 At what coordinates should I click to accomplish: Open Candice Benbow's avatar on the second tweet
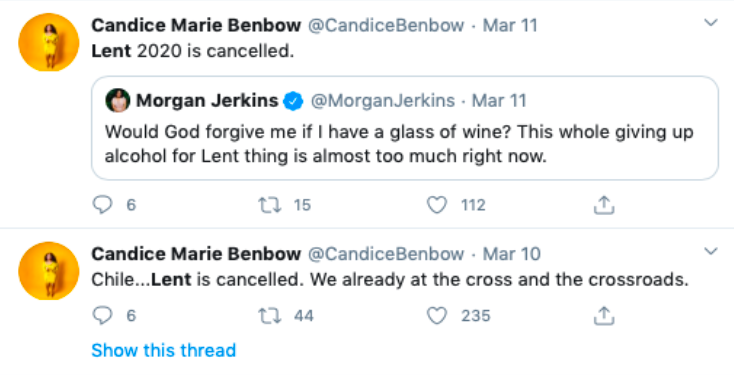[49, 271]
